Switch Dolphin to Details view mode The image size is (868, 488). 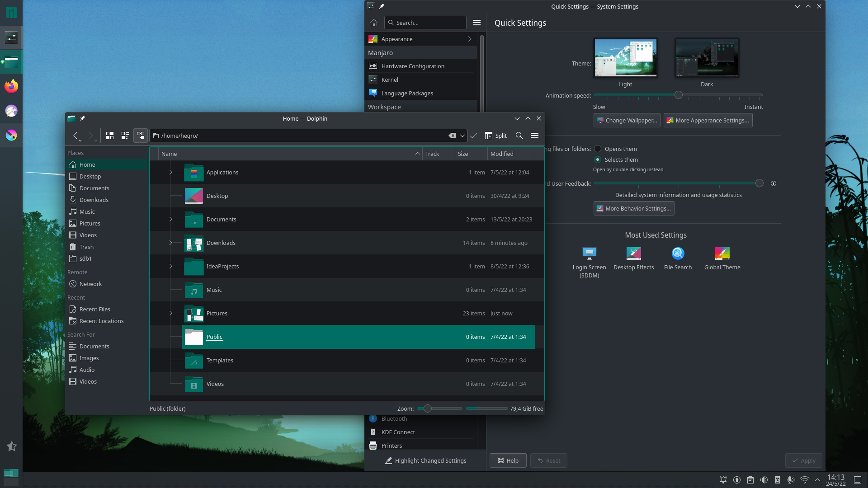(x=141, y=136)
